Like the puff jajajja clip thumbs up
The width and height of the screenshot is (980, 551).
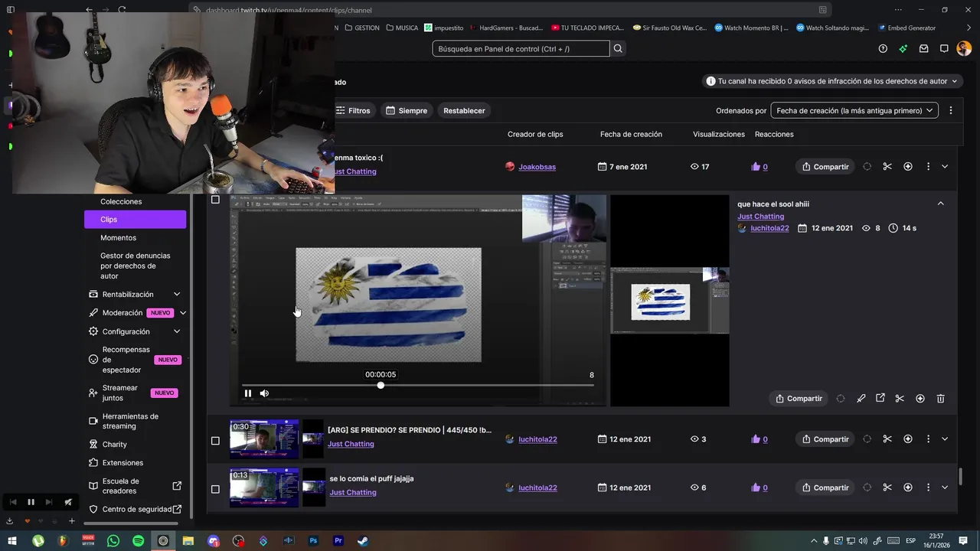[x=756, y=487]
